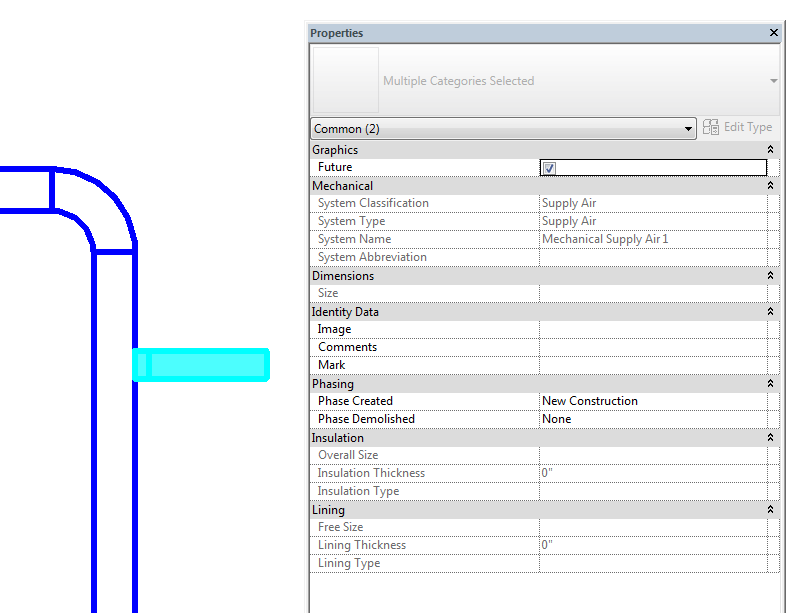The image size is (805, 613).
Task: Uncheck the Future checkbox
Action: 548,167
